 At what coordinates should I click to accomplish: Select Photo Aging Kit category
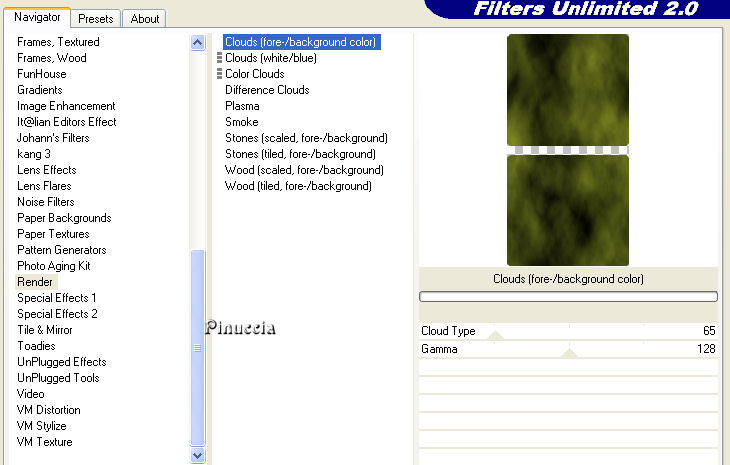[x=54, y=266]
